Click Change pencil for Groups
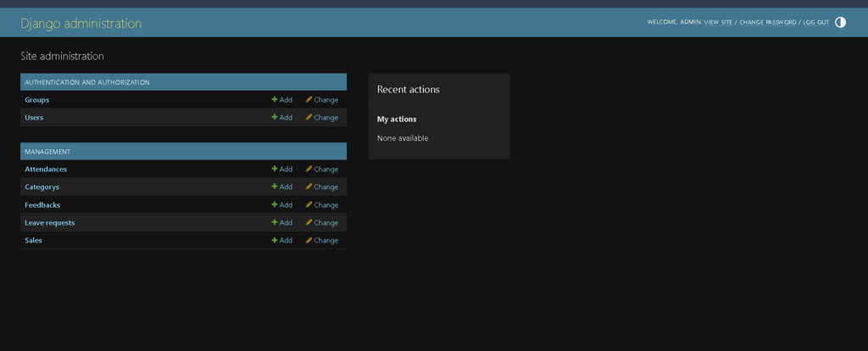This screenshot has height=351, width=868. 321,100
